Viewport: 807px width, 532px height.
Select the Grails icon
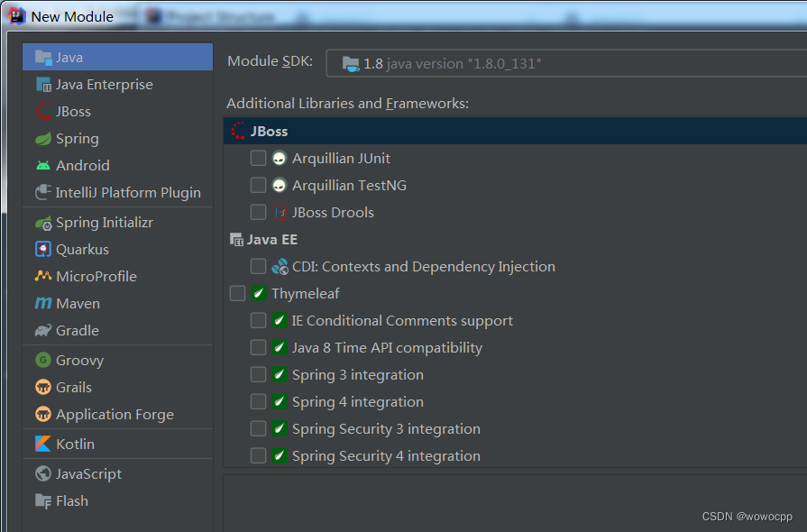[x=43, y=387]
